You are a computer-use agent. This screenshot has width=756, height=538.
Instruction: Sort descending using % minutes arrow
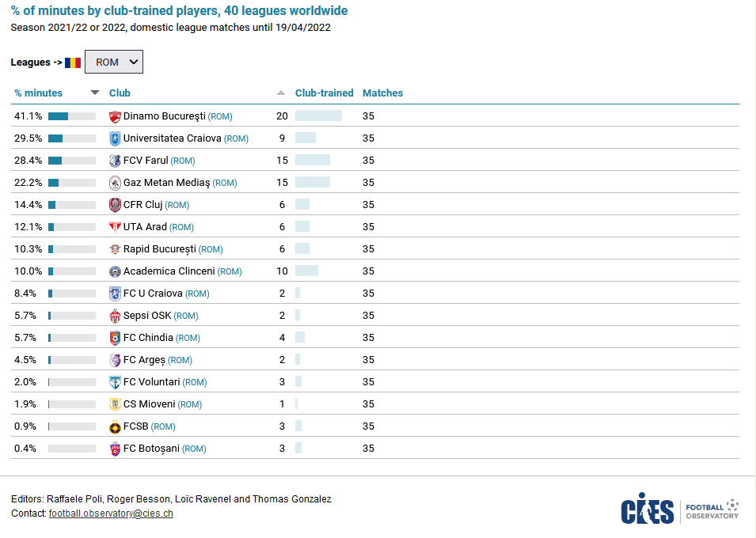[x=95, y=93]
